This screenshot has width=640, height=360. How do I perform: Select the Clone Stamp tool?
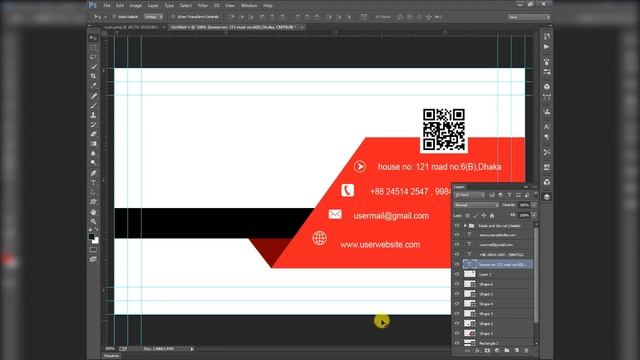coord(93,115)
